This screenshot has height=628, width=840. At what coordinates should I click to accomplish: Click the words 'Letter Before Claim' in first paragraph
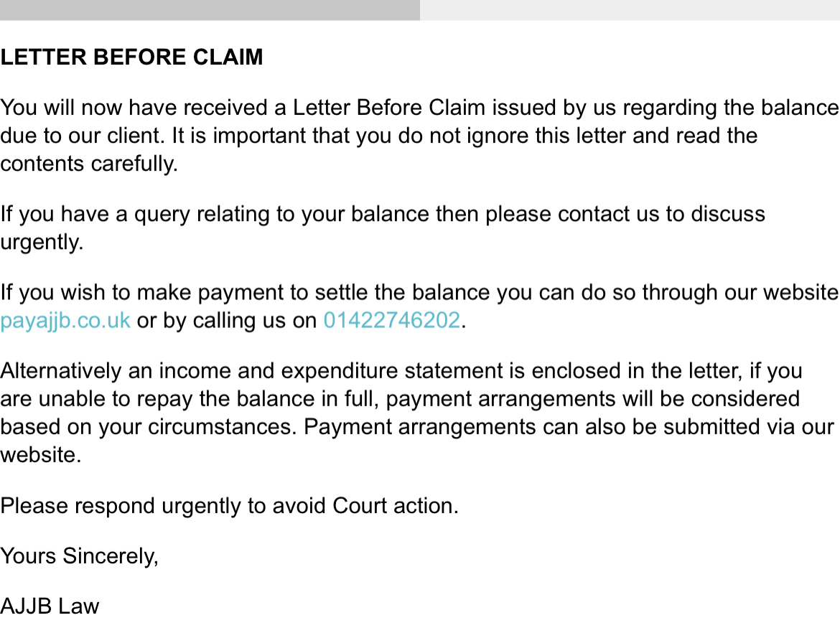[x=389, y=108]
